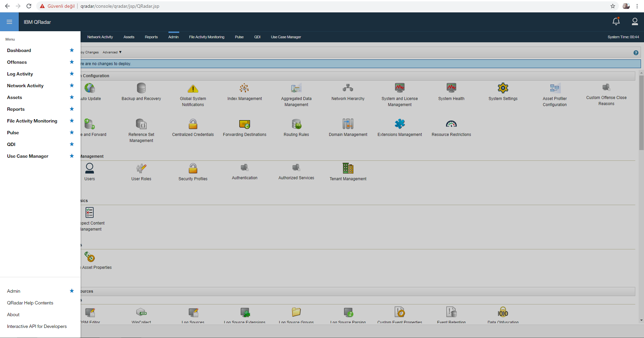Select Admin in side menu
The width and height of the screenshot is (644, 338).
(14, 291)
